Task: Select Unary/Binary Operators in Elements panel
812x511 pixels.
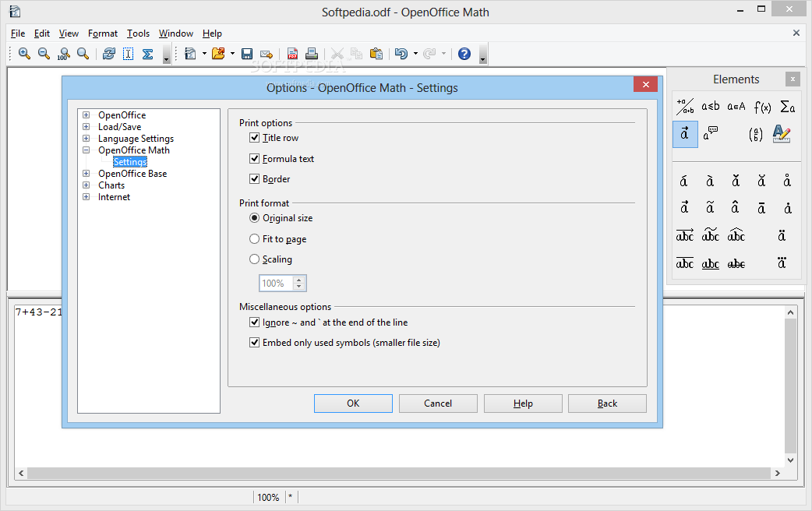Action: click(685, 107)
